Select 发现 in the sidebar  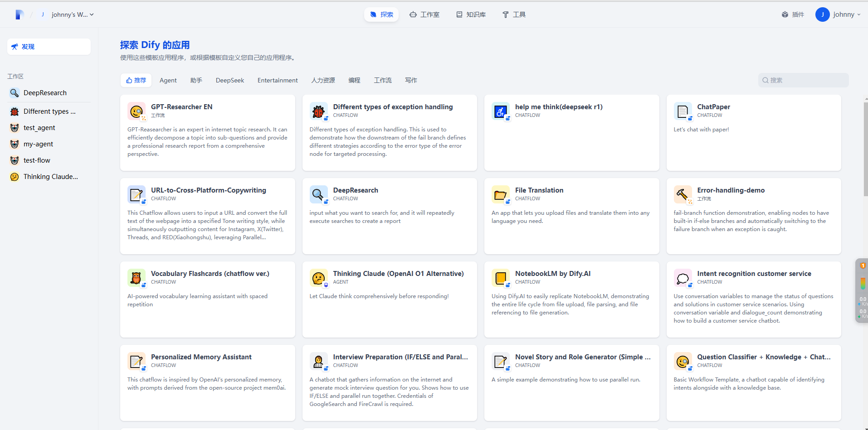49,47
